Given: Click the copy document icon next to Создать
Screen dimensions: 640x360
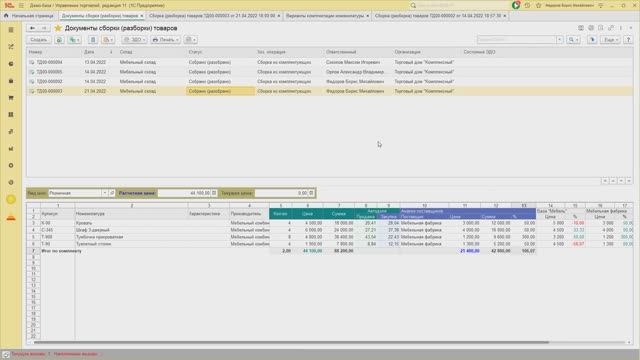Looking at the screenshot, I should (59, 40).
